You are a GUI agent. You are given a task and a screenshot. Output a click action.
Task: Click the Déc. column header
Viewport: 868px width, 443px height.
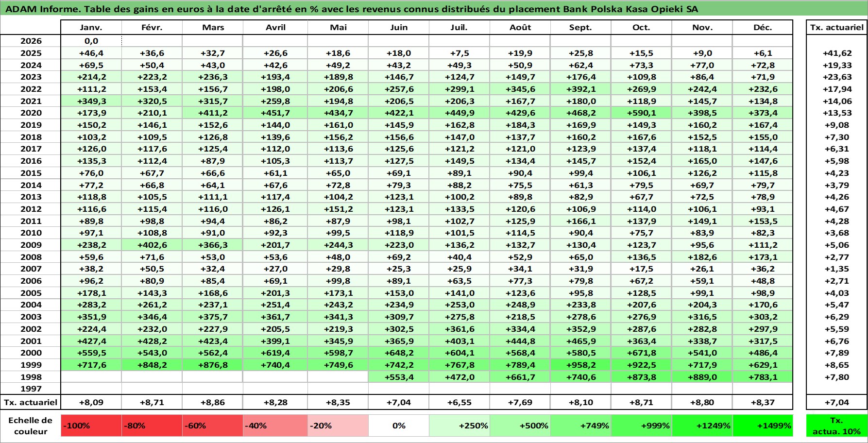[x=763, y=27]
